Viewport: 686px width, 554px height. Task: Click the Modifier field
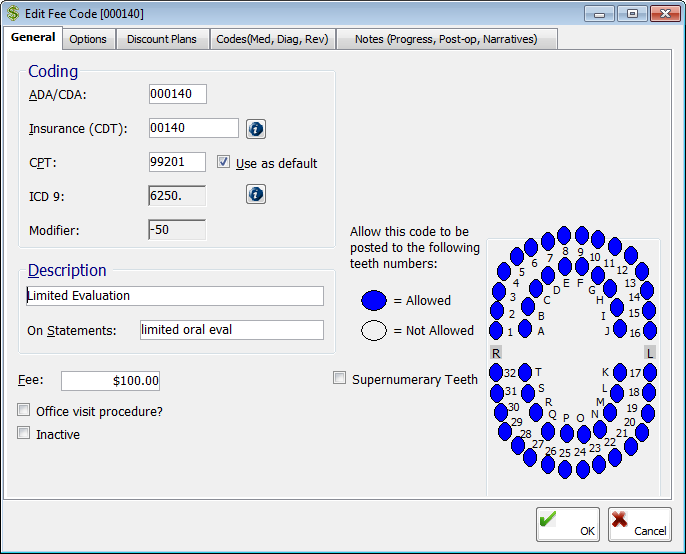177,230
